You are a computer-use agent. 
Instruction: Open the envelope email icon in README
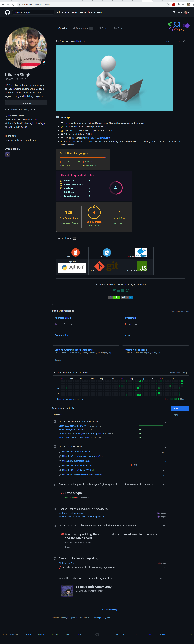click(x=123, y=290)
